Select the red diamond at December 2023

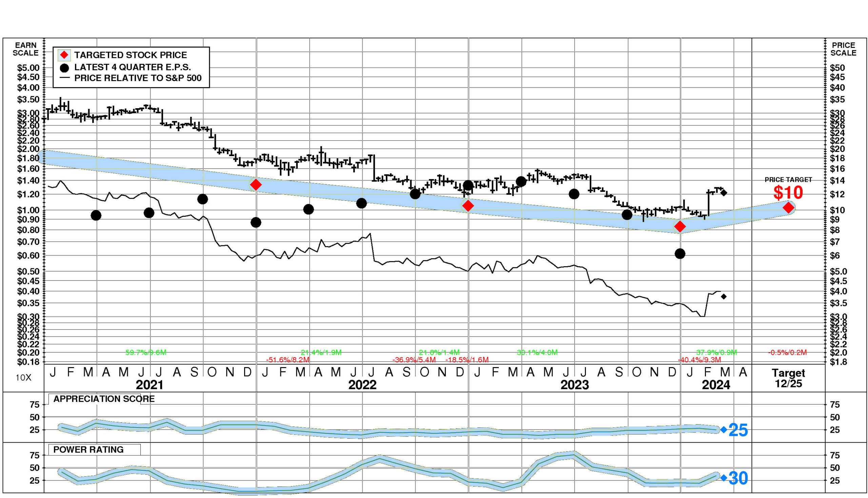click(679, 226)
